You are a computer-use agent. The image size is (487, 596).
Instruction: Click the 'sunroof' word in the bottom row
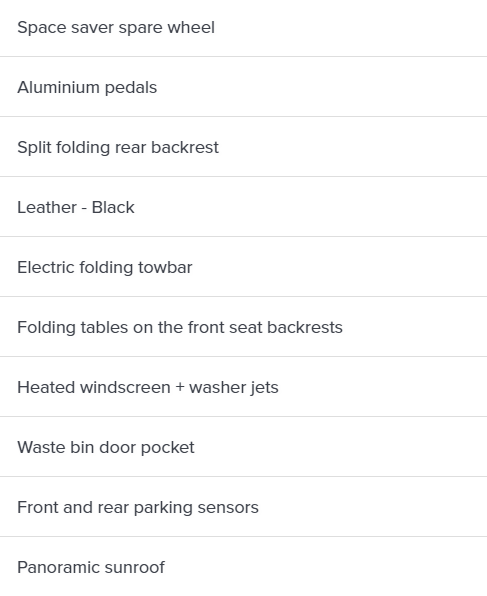pyautogui.click(x=134, y=567)
